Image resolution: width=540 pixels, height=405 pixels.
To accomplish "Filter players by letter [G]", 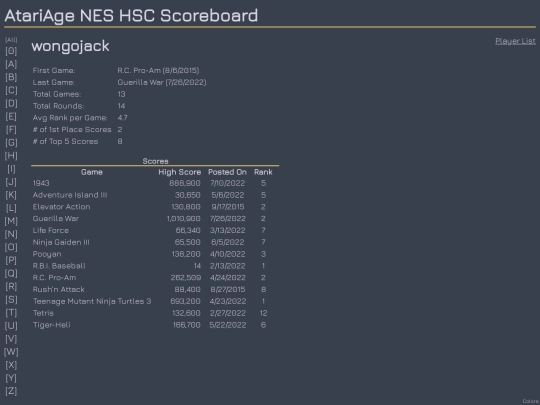I will click(x=11, y=143).
